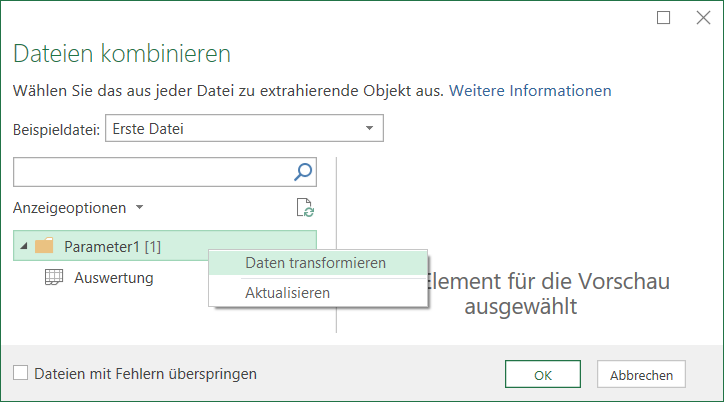
Task: Focus the search input field
Action: [150, 172]
